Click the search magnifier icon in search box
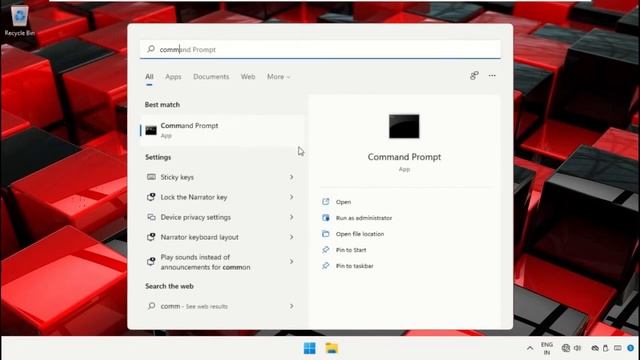640x360 pixels. click(151, 49)
